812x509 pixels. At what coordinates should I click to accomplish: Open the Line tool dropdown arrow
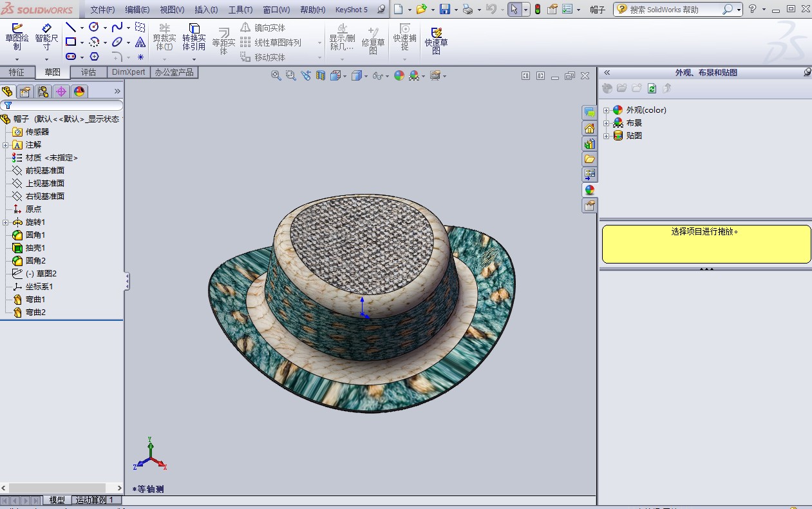(x=82, y=28)
